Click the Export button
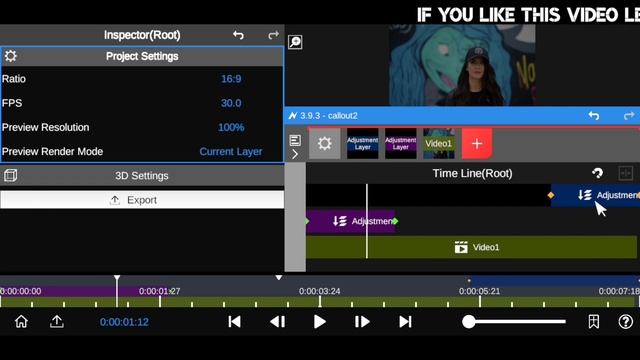This screenshot has height=360, width=640. 142,200
